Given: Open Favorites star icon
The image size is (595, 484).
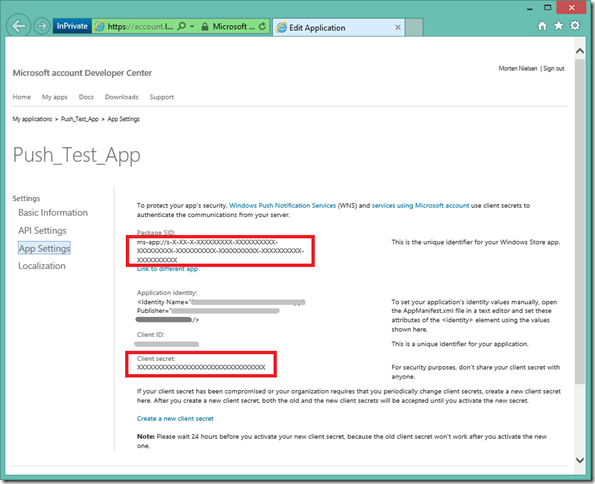Looking at the screenshot, I should tap(559, 25).
